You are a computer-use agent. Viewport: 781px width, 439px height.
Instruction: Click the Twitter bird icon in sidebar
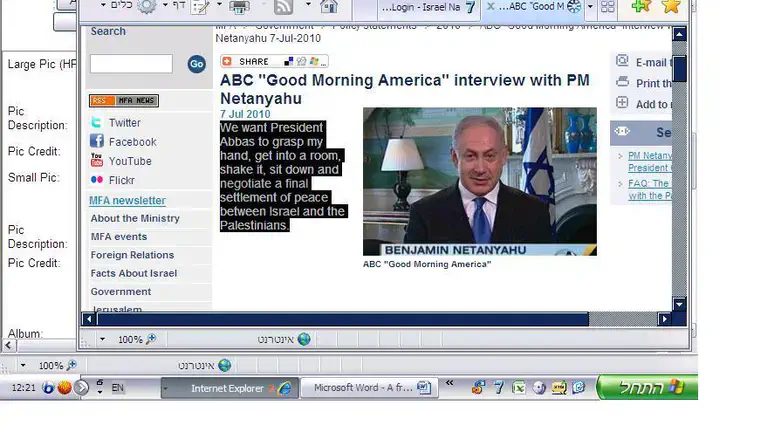pos(96,122)
